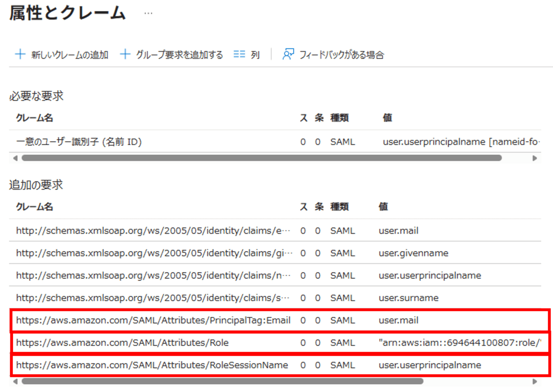Screen dimensions: 553x392
Task: Click the lower table horizontal scrollbar thumb
Action: pyautogui.click(x=222, y=382)
